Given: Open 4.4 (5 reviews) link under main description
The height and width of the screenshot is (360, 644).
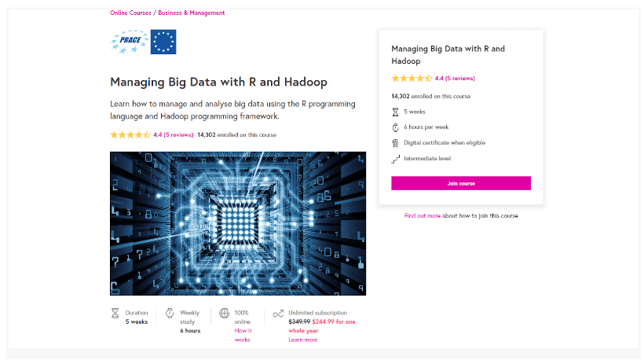Looking at the screenshot, I should coord(174,135).
